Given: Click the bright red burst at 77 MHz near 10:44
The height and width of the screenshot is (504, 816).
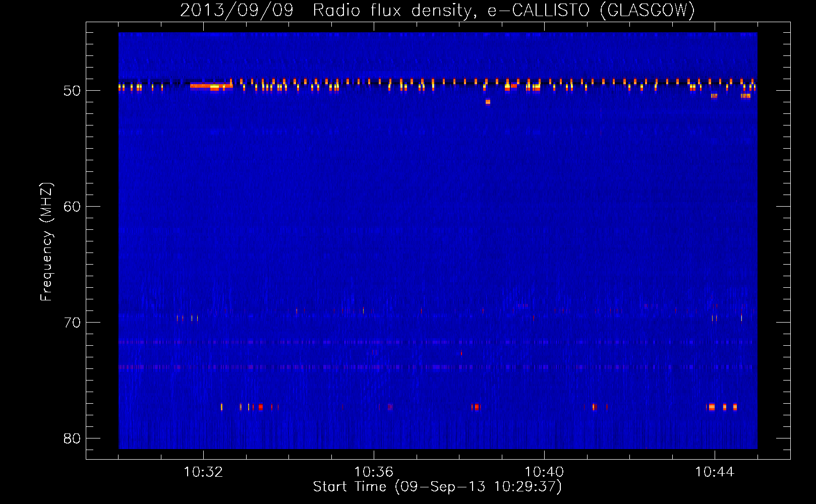Looking at the screenshot, I should coord(711,407).
